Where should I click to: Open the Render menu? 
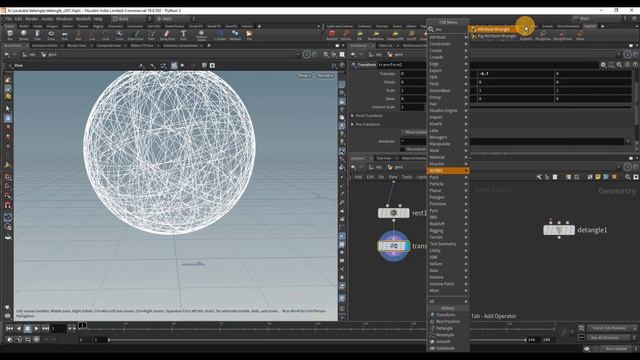pyautogui.click(x=31, y=18)
